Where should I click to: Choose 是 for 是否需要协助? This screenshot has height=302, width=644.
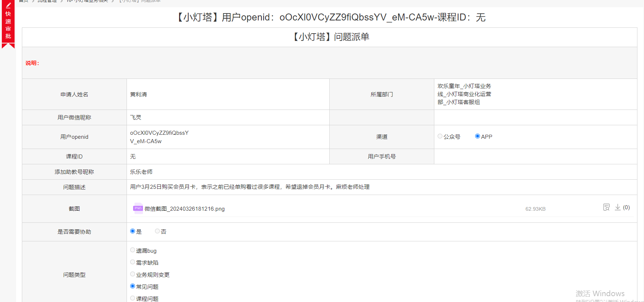click(133, 231)
